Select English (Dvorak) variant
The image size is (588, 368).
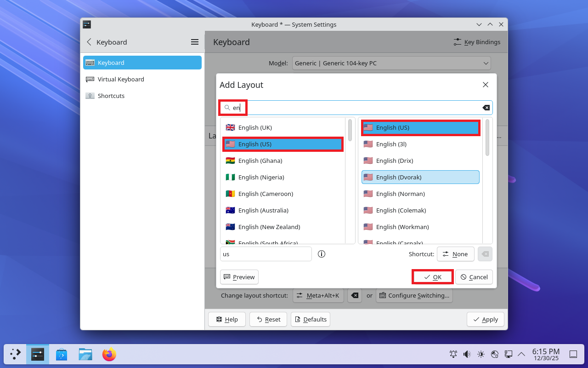point(420,177)
